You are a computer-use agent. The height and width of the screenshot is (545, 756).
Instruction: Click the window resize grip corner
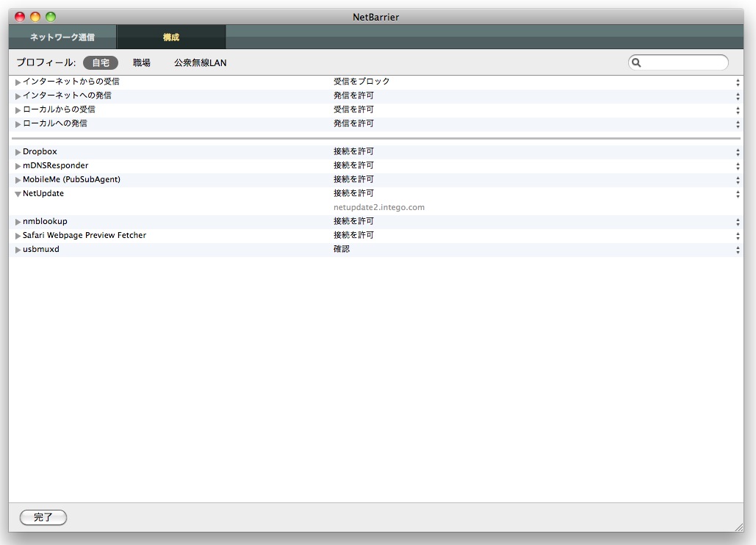739,527
